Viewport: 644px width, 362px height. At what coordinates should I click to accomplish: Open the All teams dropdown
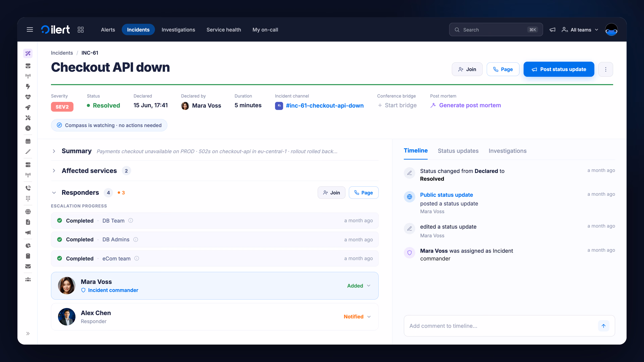[x=580, y=30]
